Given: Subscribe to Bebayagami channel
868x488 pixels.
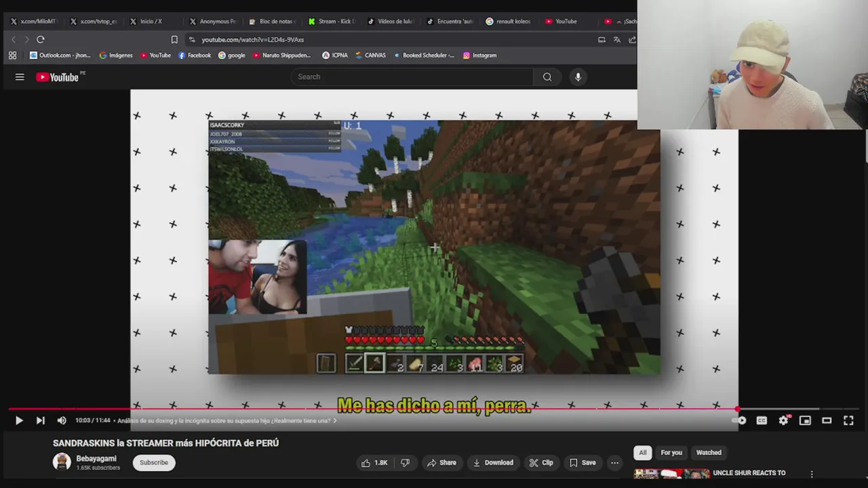Looking at the screenshot, I should click(x=154, y=463).
